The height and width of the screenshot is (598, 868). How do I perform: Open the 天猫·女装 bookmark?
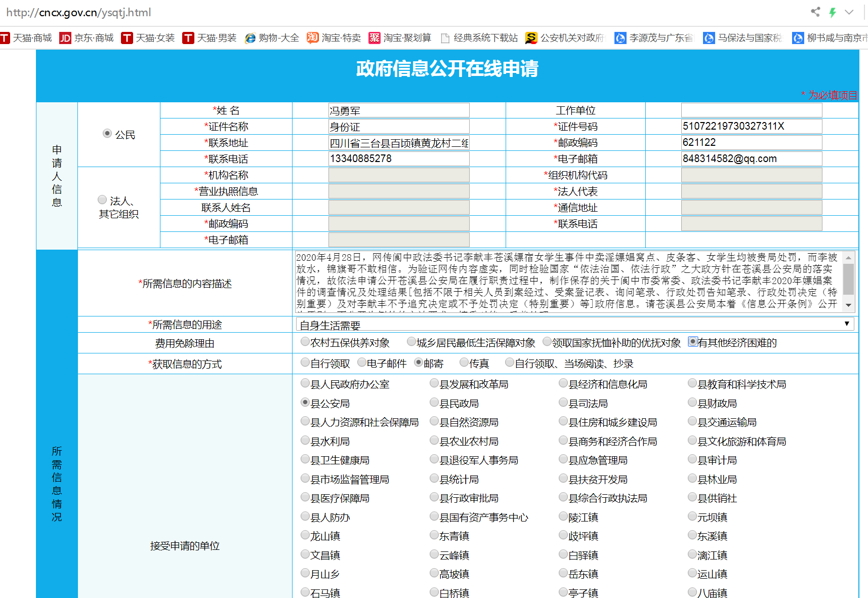click(148, 38)
